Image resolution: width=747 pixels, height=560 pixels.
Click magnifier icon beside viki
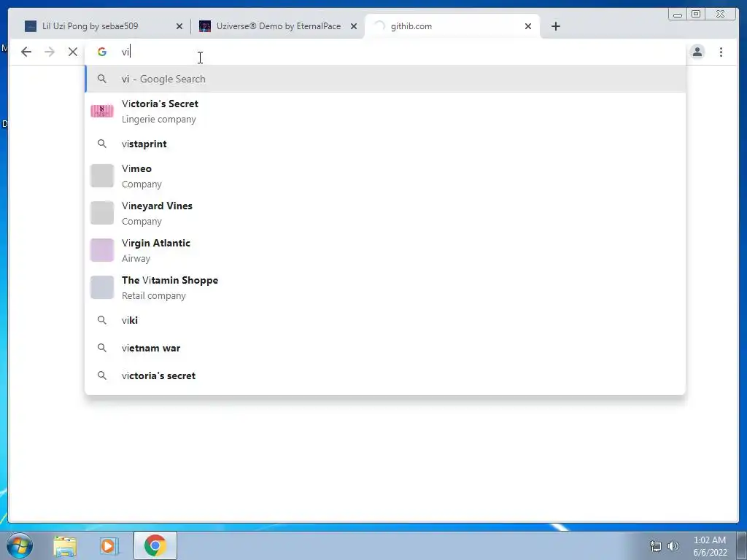point(102,321)
